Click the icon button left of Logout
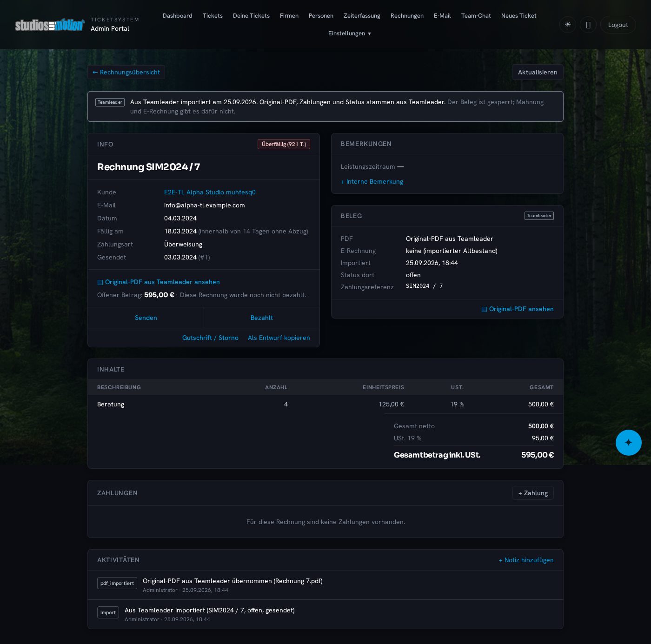The width and height of the screenshot is (651, 644). [588, 25]
